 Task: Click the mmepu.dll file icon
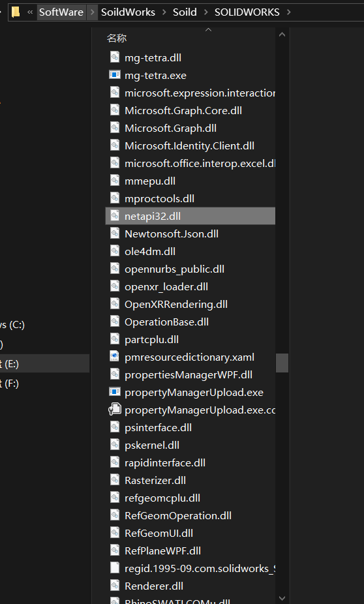pyautogui.click(x=115, y=181)
